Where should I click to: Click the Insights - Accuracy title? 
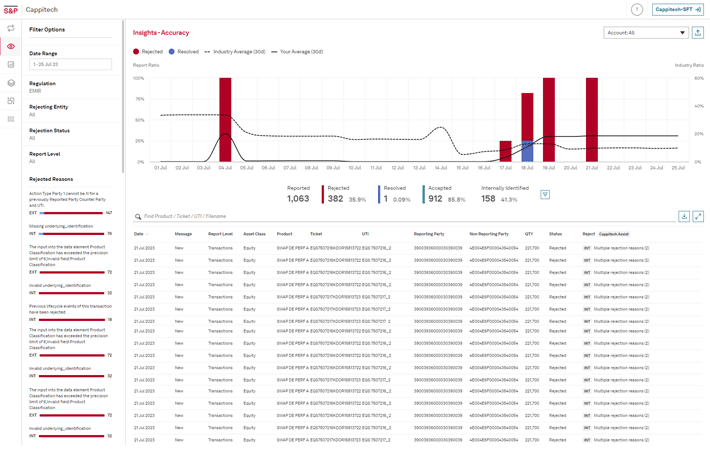[161, 33]
